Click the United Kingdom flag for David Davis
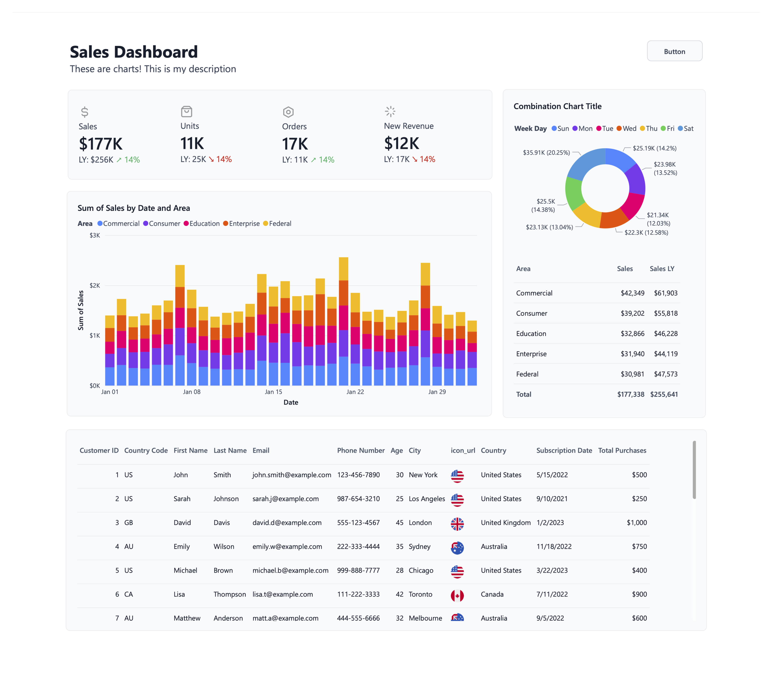The image size is (772, 700). [x=458, y=524]
